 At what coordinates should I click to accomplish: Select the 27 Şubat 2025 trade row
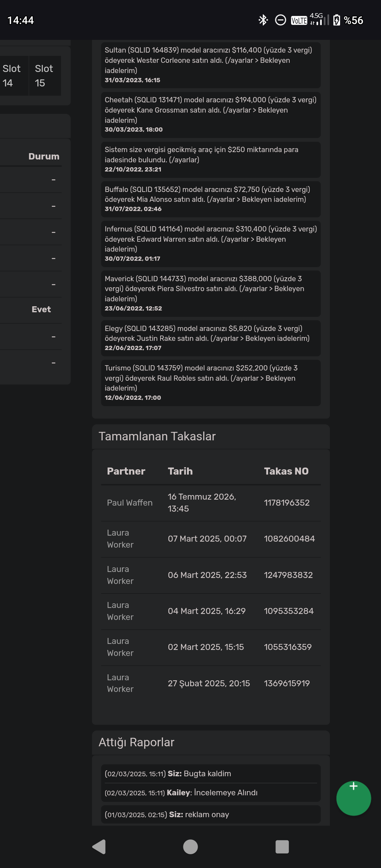tap(211, 683)
